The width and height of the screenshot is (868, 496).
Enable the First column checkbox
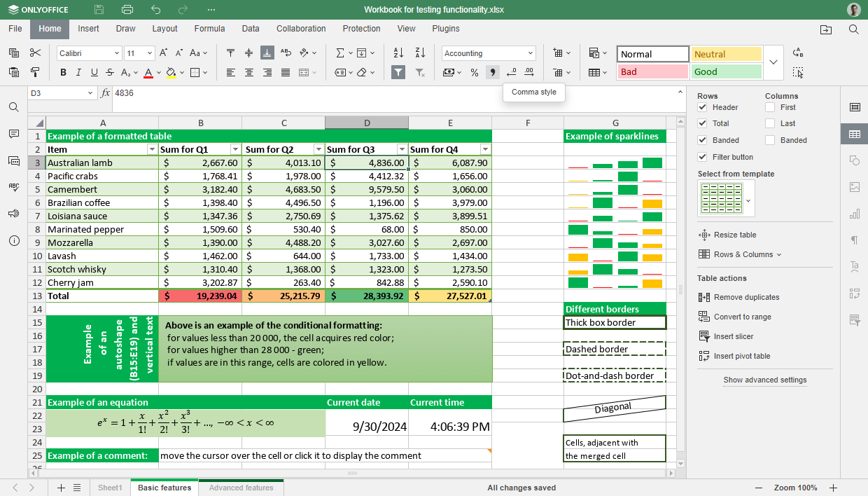770,107
